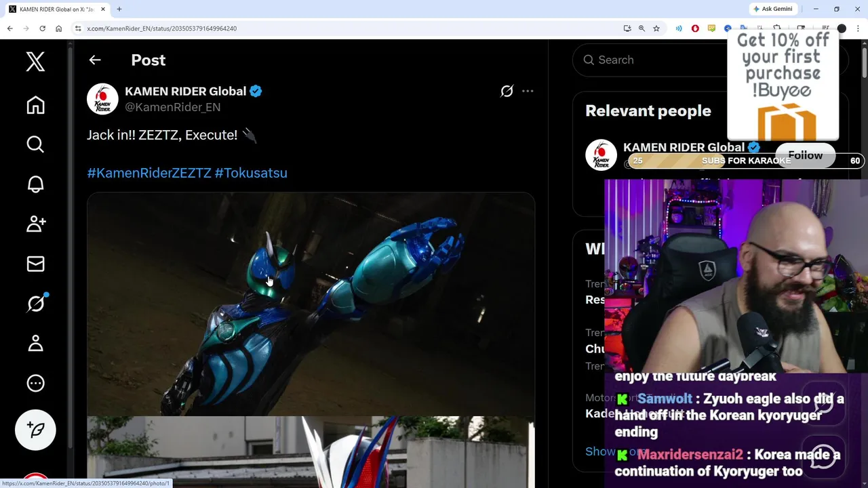The image size is (868, 488).
Task: Click KAMEN RIDER Global in Relevant people
Action: (684, 147)
